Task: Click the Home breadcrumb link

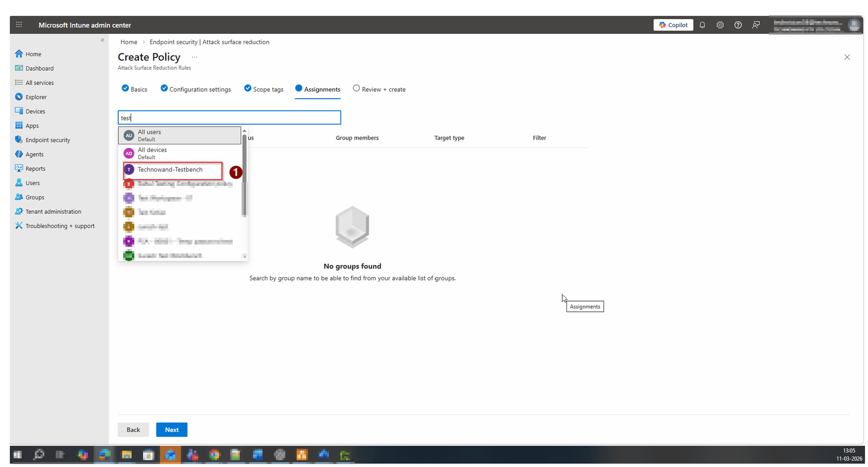Action: click(129, 42)
